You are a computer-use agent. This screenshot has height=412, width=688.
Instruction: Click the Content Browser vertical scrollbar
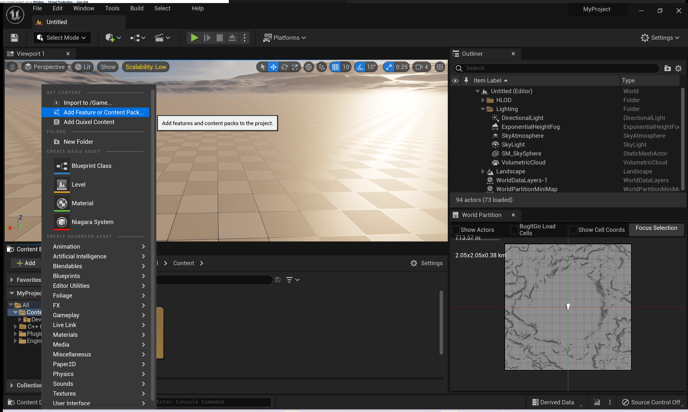[441, 322]
